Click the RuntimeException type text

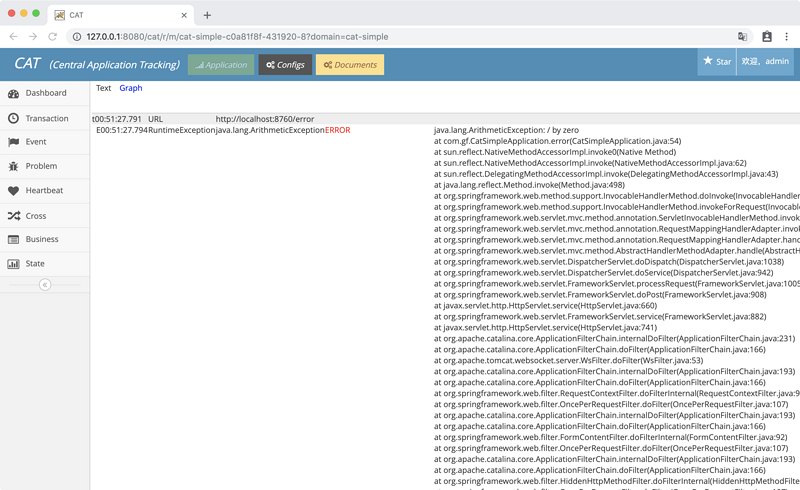tap(182, 130)
